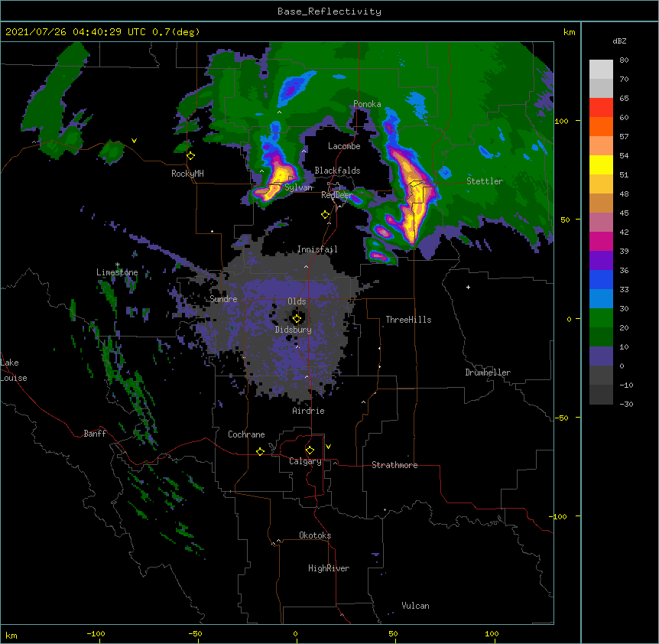Click the yellow v marker northeast of Calgary
The width and height of the screenshot is (659, 644).
tap(328, 447)
